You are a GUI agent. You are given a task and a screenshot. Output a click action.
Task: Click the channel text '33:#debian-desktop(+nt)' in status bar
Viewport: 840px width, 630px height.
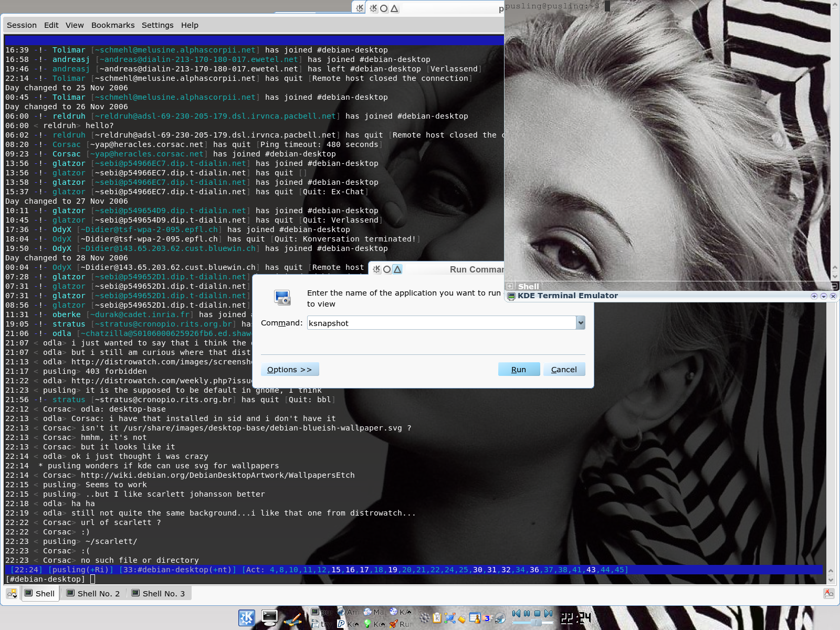click(177, 570)
